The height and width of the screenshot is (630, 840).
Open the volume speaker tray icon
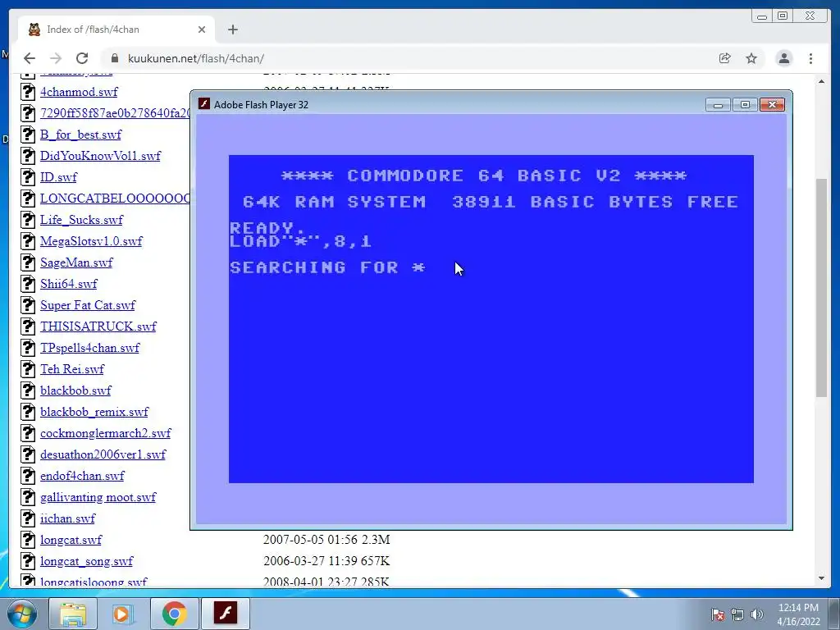[756, 614]
